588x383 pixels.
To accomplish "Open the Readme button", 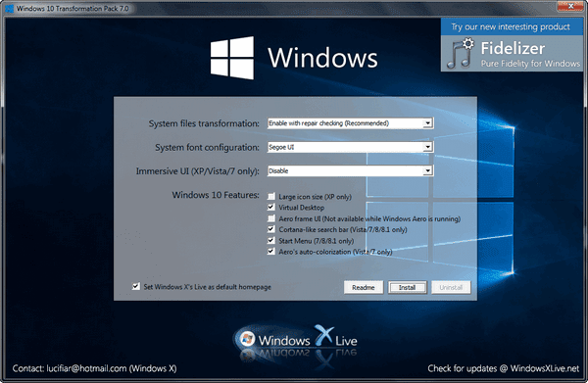I will pyautogui.click(x=364, y=287).
